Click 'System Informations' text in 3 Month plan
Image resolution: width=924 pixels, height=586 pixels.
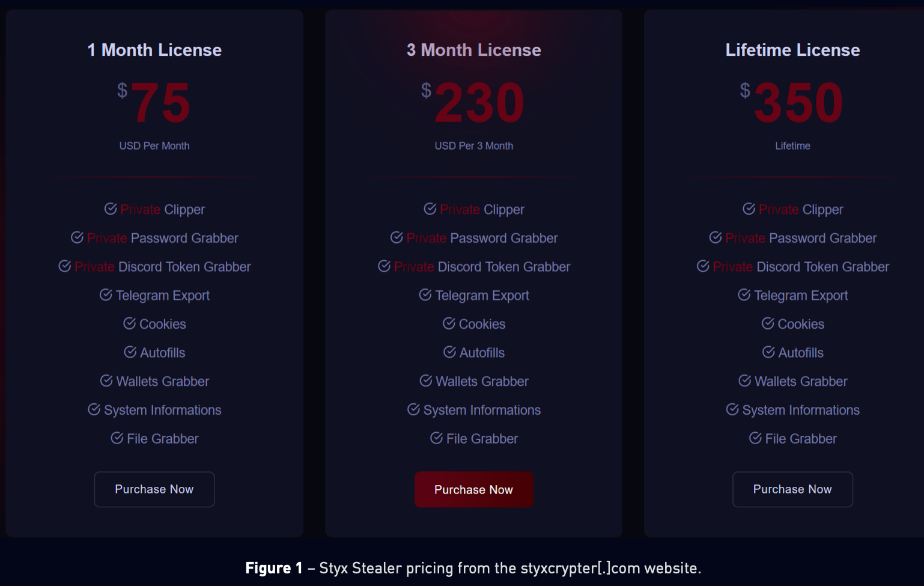click(x=482, y=411)
